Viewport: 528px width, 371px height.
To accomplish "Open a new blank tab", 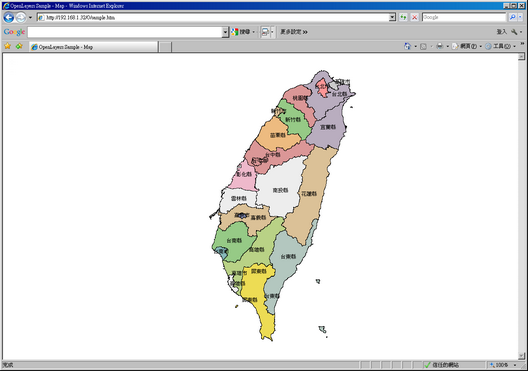I will [165, 47].
